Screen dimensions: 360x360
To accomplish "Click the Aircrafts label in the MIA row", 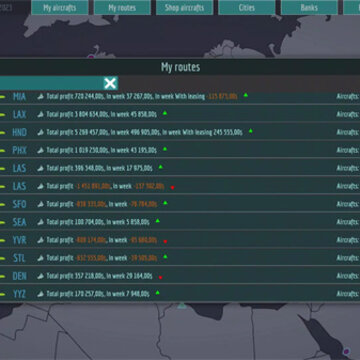I will 348,97.
